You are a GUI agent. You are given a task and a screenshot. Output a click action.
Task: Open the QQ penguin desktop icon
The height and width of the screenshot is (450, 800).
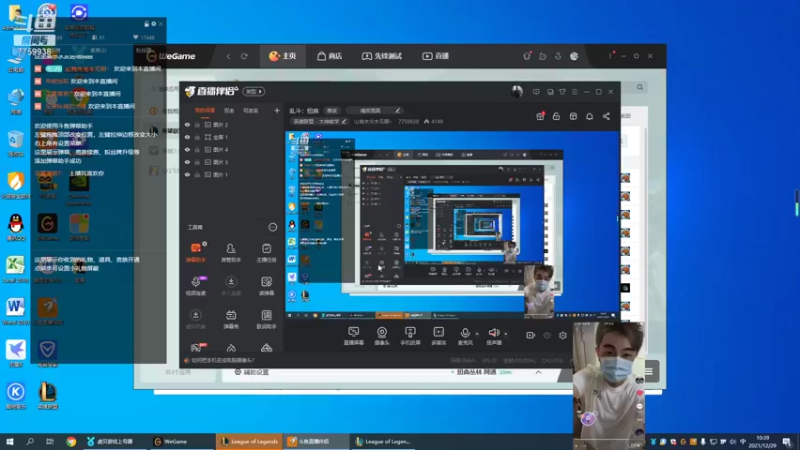[16, 227]
